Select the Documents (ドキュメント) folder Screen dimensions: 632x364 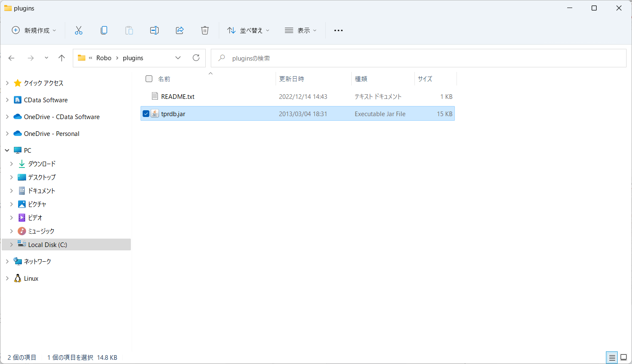pyautogui.click(x=42, y=191)
